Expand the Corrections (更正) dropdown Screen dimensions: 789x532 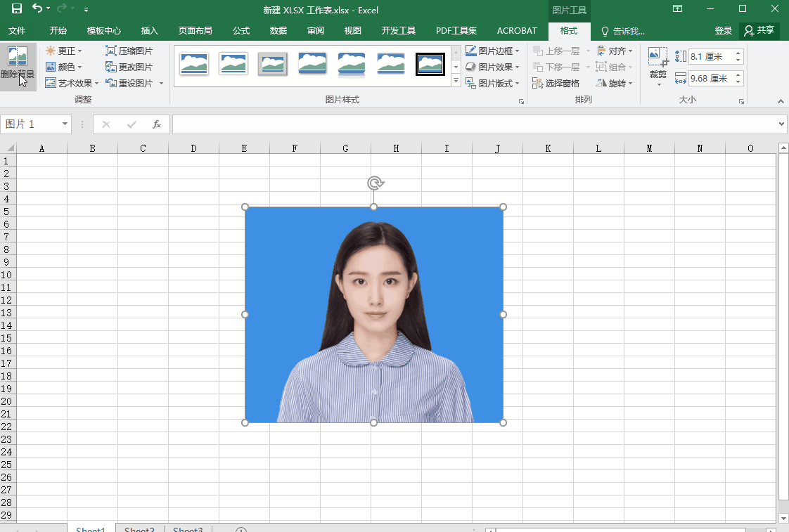click(64, 51)
